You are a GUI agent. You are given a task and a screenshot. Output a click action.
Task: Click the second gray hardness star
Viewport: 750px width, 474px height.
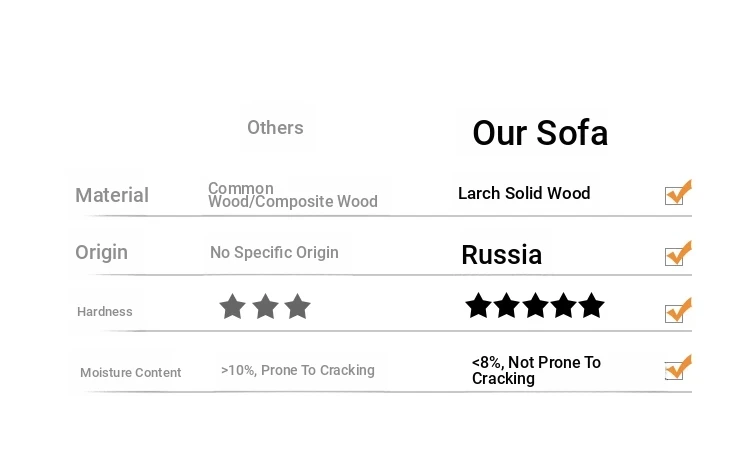coord(265,307)
